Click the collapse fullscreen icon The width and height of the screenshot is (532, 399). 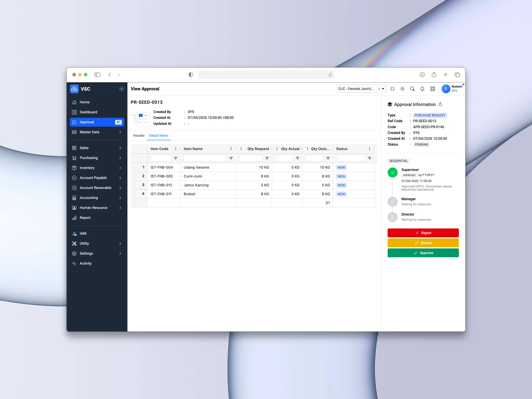[x=392, y=89]
